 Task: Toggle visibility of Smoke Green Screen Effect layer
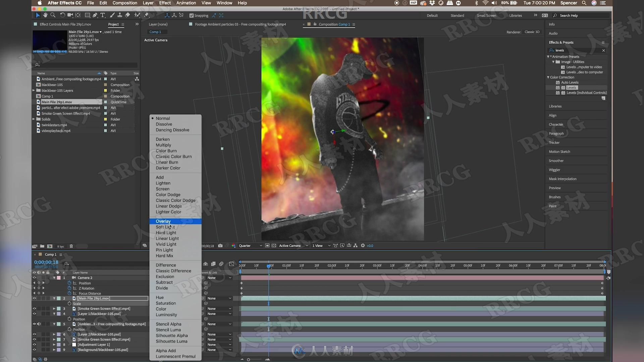[34, 308]
